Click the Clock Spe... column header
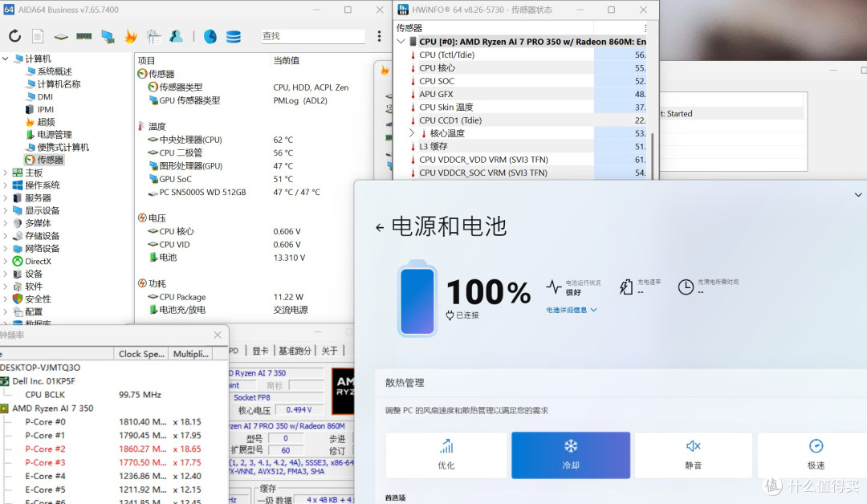Image resolution: width=867 pixels, height=504 pixels. (x=141, y=354)
